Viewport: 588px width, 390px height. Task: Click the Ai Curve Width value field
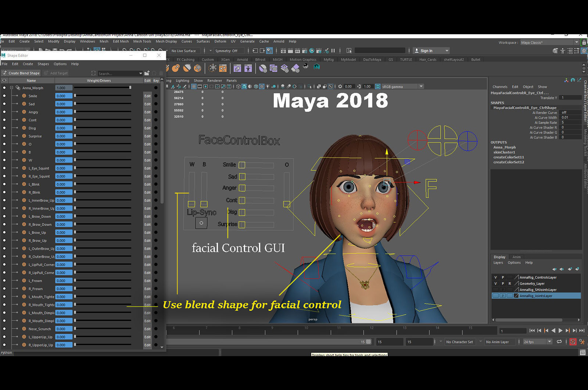[571, 118]
